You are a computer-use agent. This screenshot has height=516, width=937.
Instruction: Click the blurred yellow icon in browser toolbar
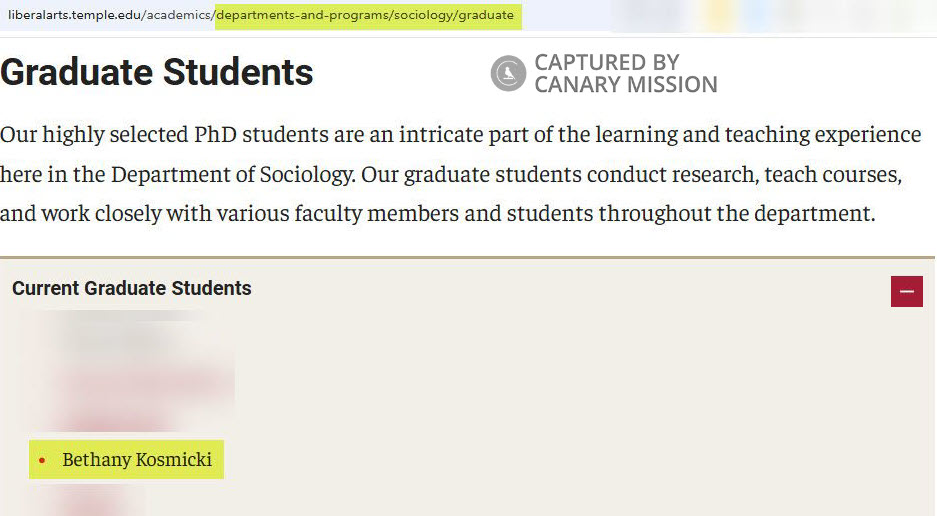pyautogui.click(x=718, y=15)
